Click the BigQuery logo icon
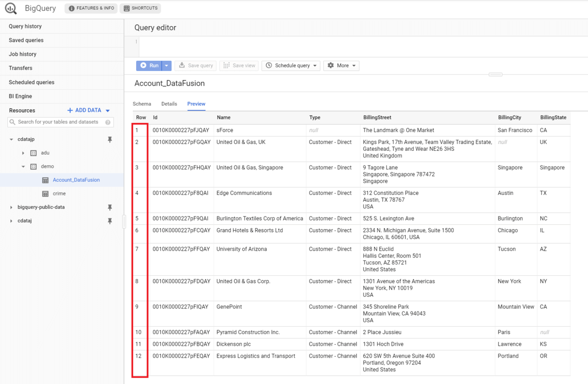Viewport: 588px width, 384px height. pos(11,8)
